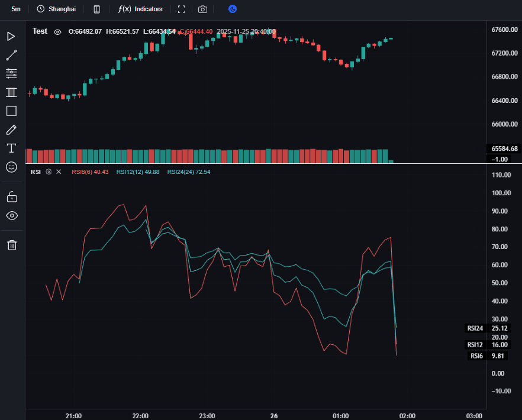Expand the arrow tool at sidebar top

click(x=11, y=37)
